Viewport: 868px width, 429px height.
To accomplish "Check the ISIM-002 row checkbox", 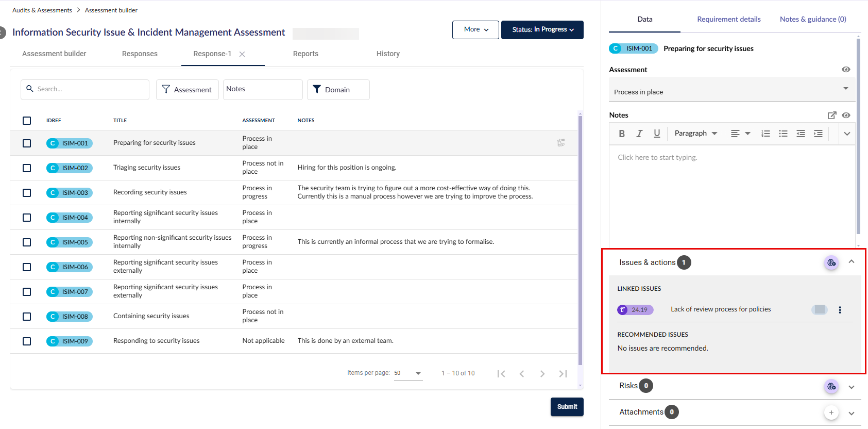I will click(x=27, y=168).
